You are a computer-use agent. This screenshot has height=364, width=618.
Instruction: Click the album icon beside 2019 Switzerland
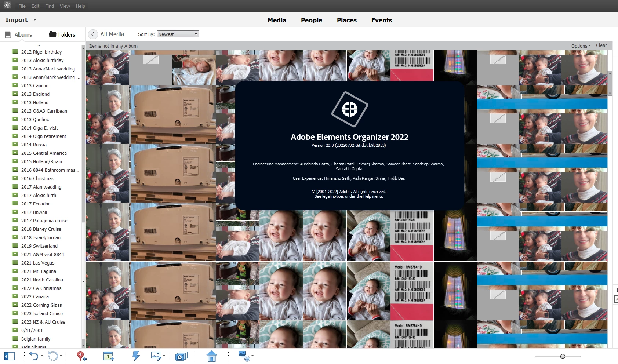15,245
